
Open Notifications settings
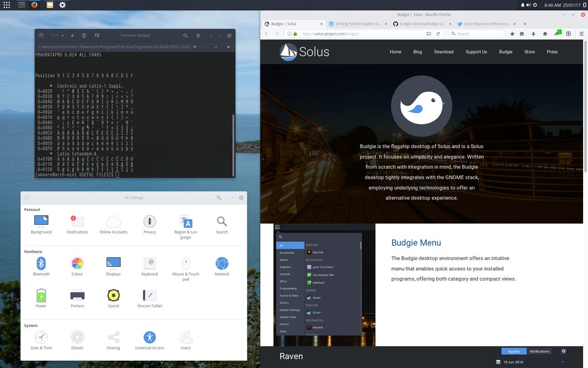pyautogui.click(x=77, y=225)
